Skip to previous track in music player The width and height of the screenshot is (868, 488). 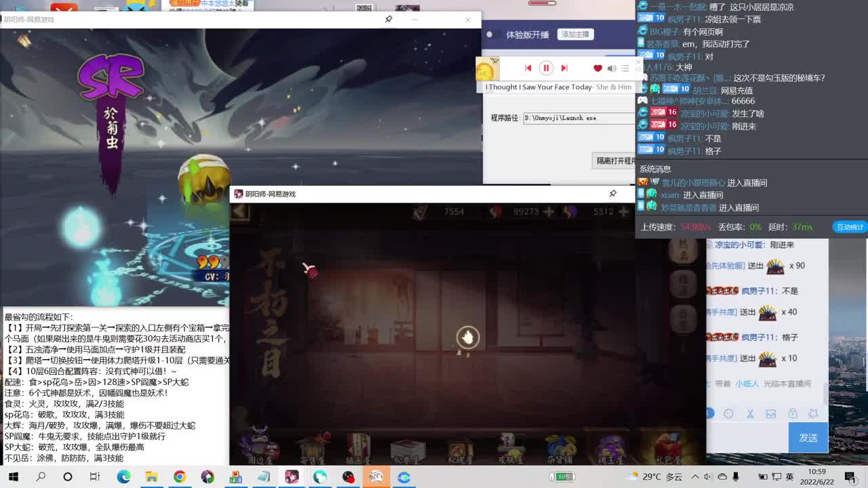pos(528,68)
